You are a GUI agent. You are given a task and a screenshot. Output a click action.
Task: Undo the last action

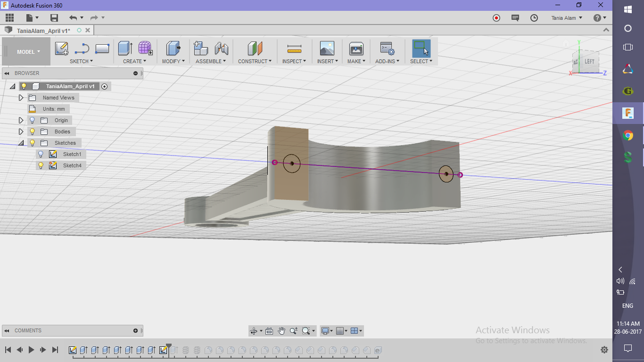(73, 18)
